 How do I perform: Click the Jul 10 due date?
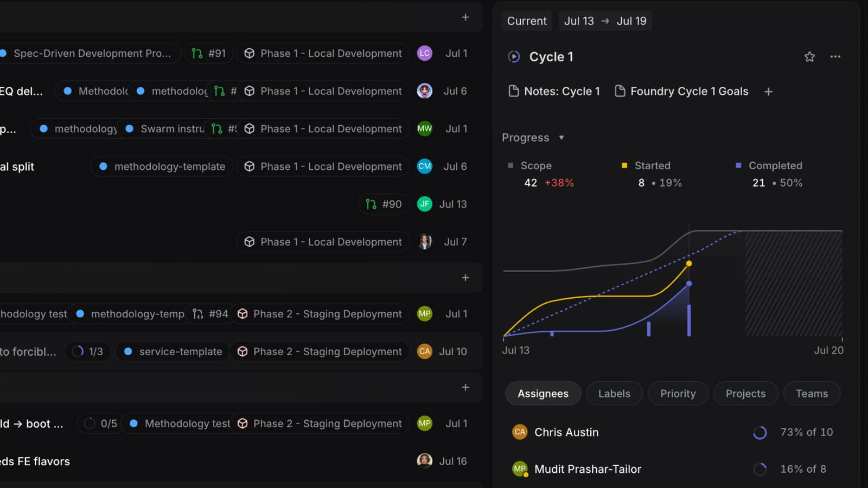(453, 351)
